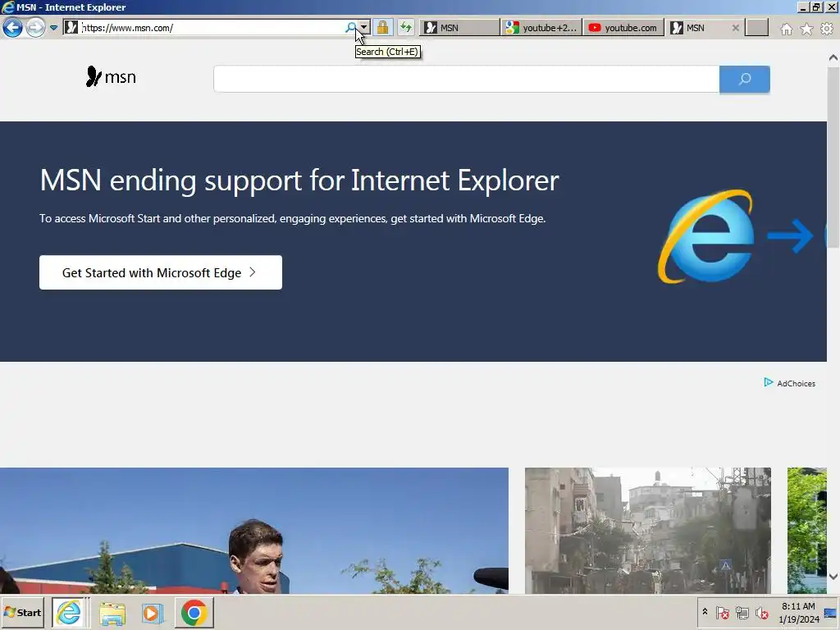Open the news story with man's face
Image resolution: width=840 pixels, height=630 pixels.
(x=254, y=531)
